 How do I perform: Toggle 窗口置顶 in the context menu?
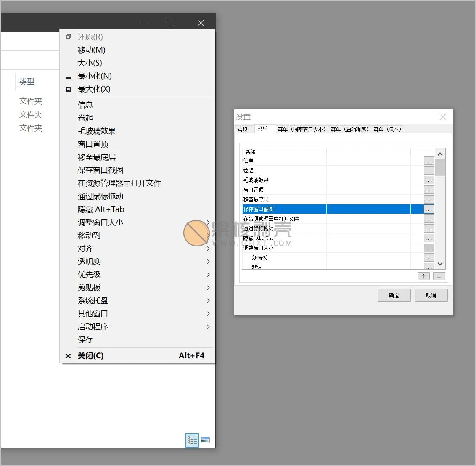pos(93,144)
